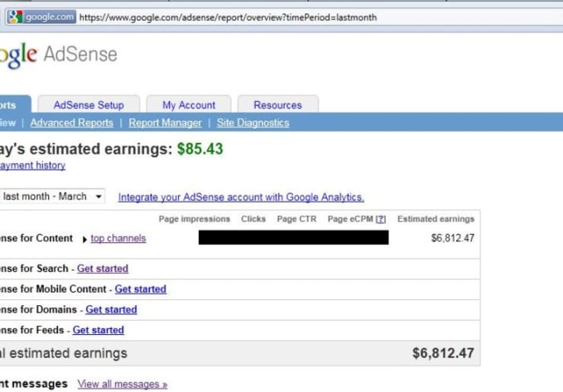Select the URL text in address bar

(228, 17)
